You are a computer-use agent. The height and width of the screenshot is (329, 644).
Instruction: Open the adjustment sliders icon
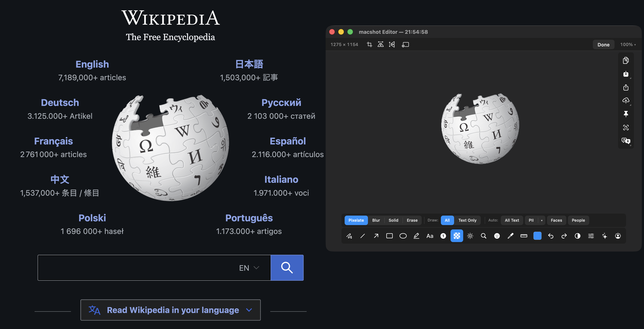(x=591, y=236)
